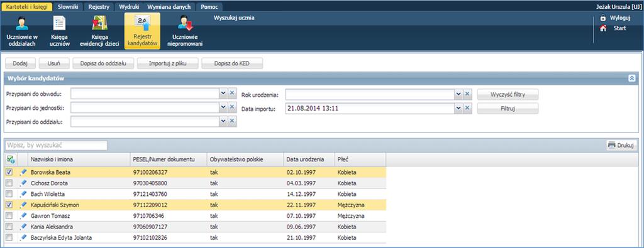Select Rejestr kandydatów ribbon icon
This screenshot has width=644, height=248.
click(142, 31)
